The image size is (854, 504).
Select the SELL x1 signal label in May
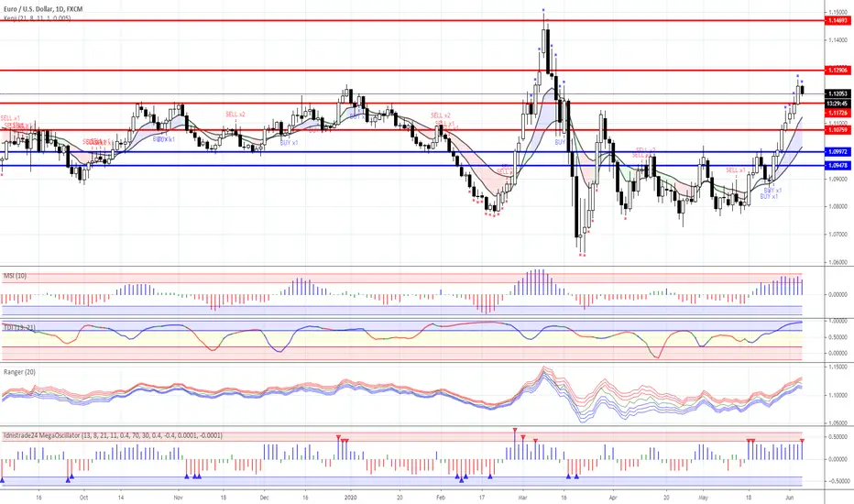click(735, 170)
